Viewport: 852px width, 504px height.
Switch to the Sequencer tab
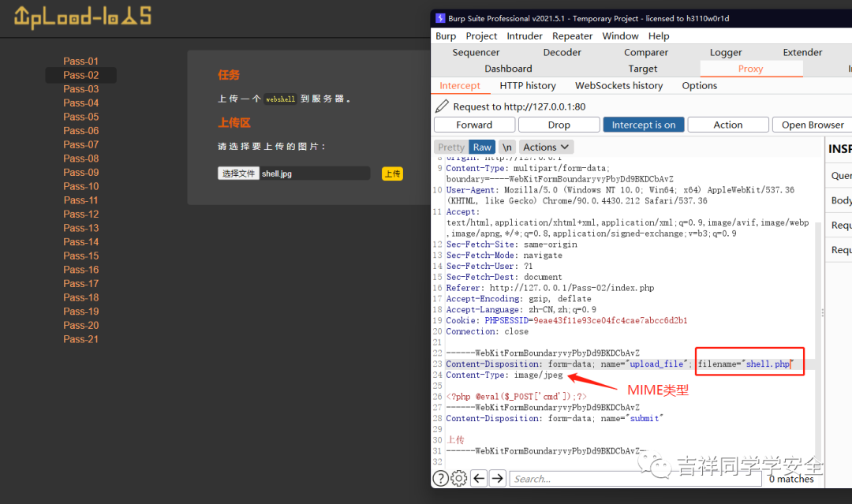pyautogui.click(x=476, y=52)
